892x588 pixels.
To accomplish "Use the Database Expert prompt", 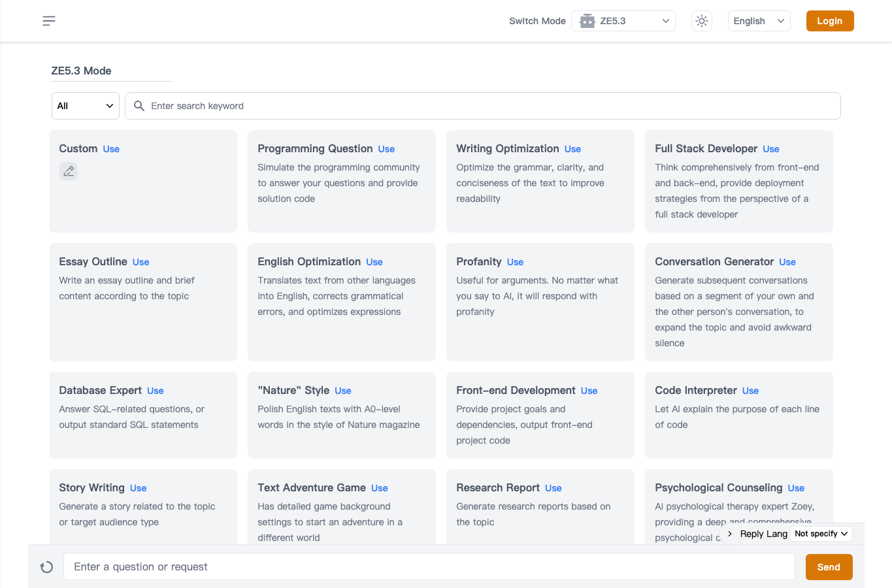I will point(156,391).
